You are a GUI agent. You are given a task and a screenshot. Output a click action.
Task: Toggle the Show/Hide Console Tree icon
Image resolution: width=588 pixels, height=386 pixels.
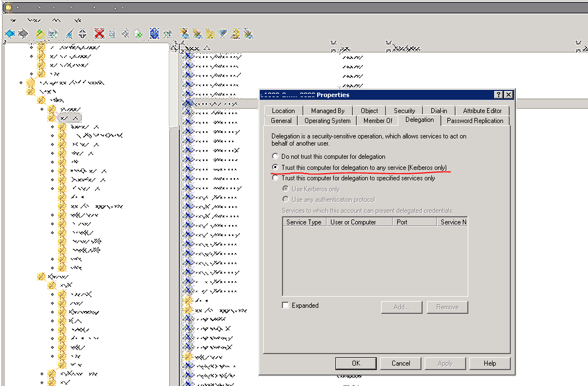(53, 34)
